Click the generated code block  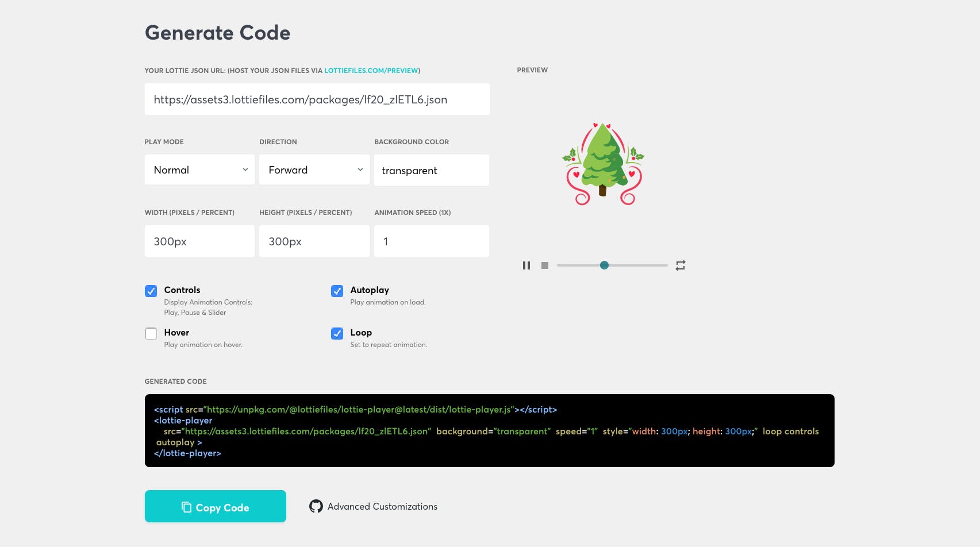pyautogui.click(x=490, y=430)
